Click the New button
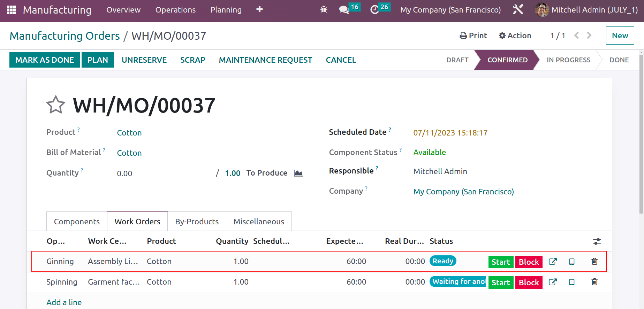The width and height of the screenshot is (644, 309). (620, 36)
